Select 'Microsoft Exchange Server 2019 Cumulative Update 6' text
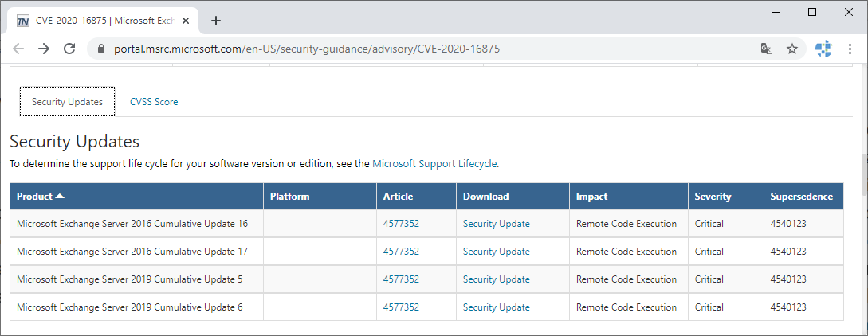The height and width of the screenshot is (336, 868). (130, 307)
